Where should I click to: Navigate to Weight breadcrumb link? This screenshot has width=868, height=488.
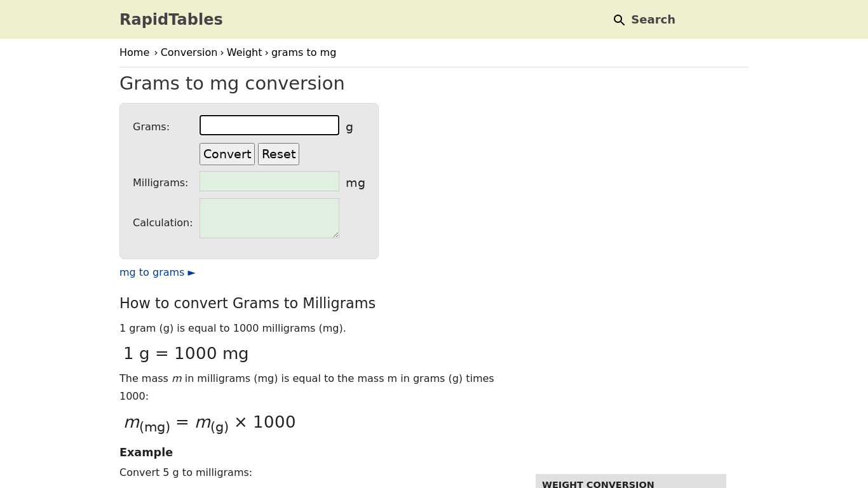point(244,53)
